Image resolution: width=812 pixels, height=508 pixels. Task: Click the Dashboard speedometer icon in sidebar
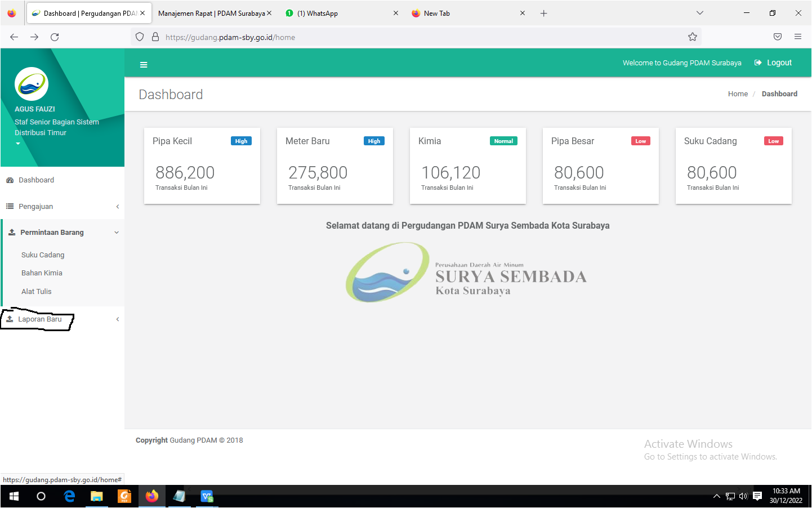10,180
